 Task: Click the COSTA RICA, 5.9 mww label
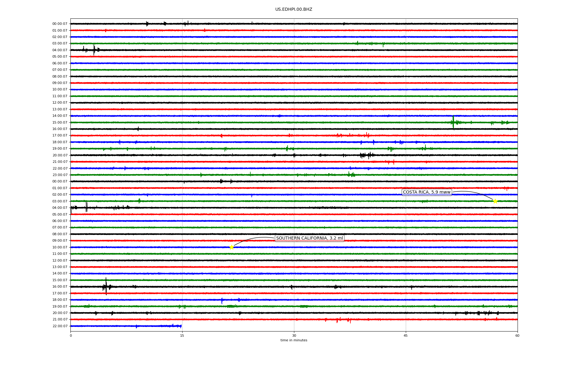(427, 192)
